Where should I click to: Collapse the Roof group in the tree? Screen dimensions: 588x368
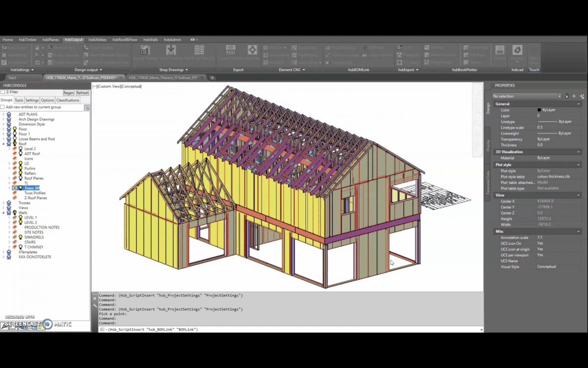[x=3, y=144]
